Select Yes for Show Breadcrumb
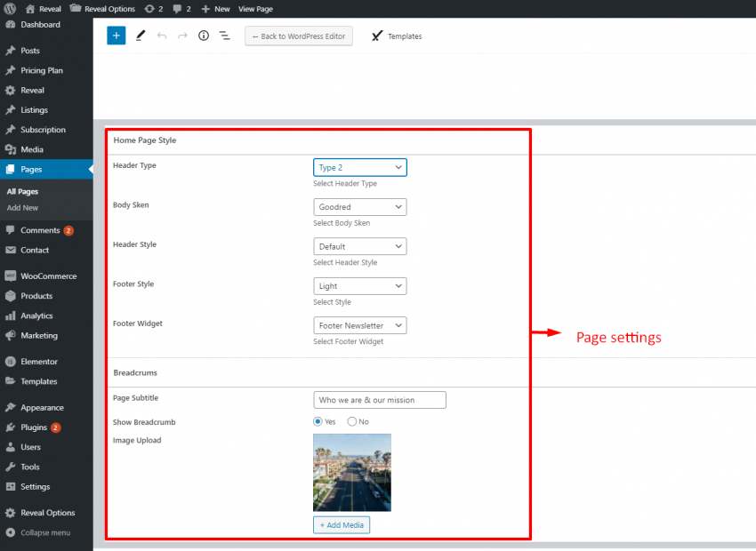 coord(318,422)
